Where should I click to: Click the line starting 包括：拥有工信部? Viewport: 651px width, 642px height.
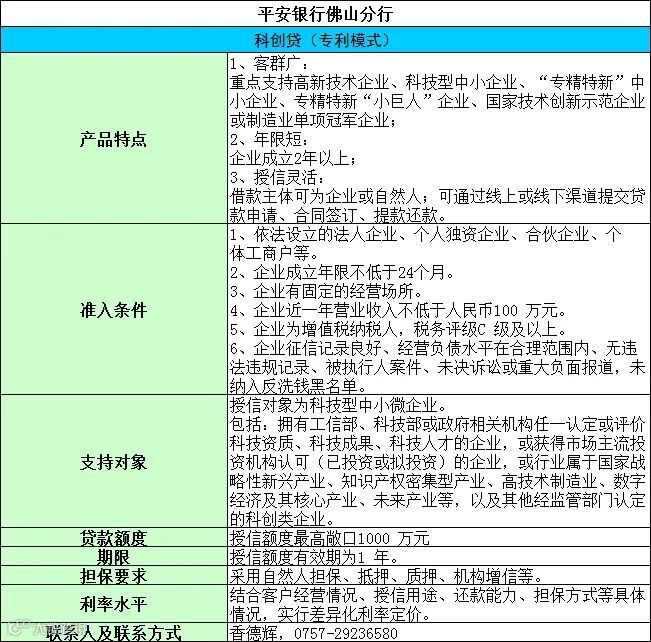437,424
